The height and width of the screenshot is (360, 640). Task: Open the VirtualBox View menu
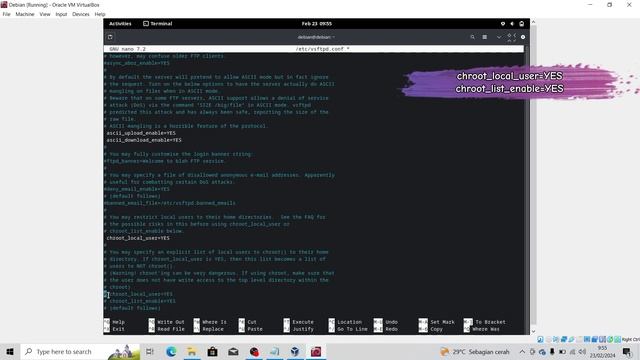click(45, 14)
